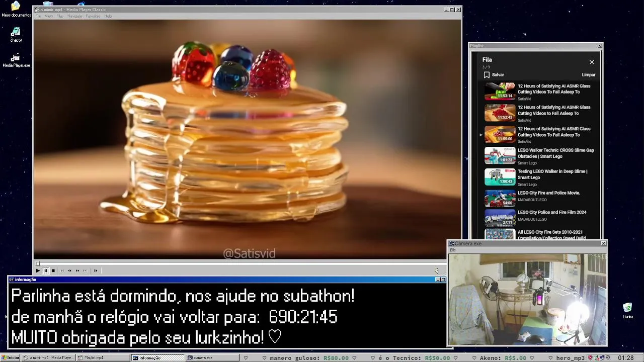Rewind the video with decrease speed button
The image size is (644, 362).
point(69,270)
